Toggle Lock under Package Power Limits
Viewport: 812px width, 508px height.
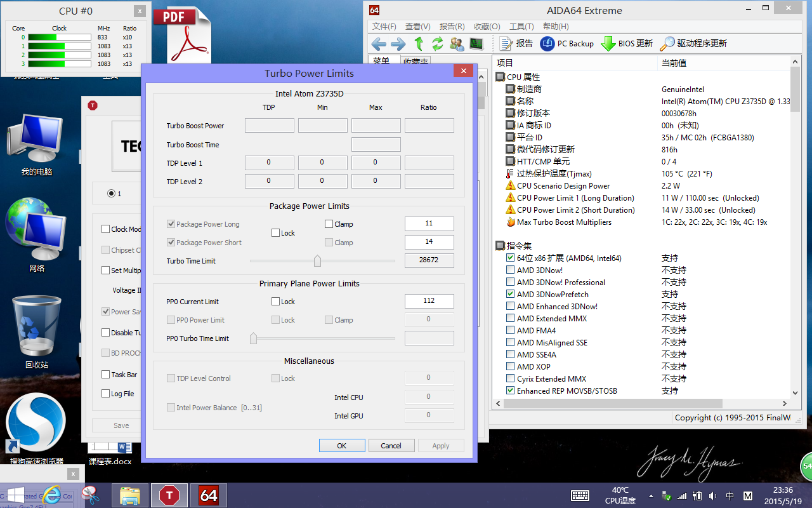point(275,233)
